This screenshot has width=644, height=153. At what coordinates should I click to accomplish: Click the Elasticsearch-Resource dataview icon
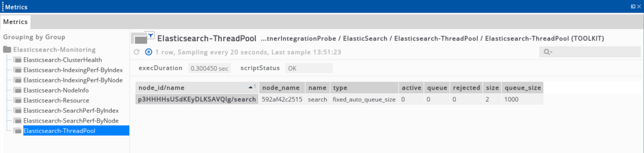(18, 101)
